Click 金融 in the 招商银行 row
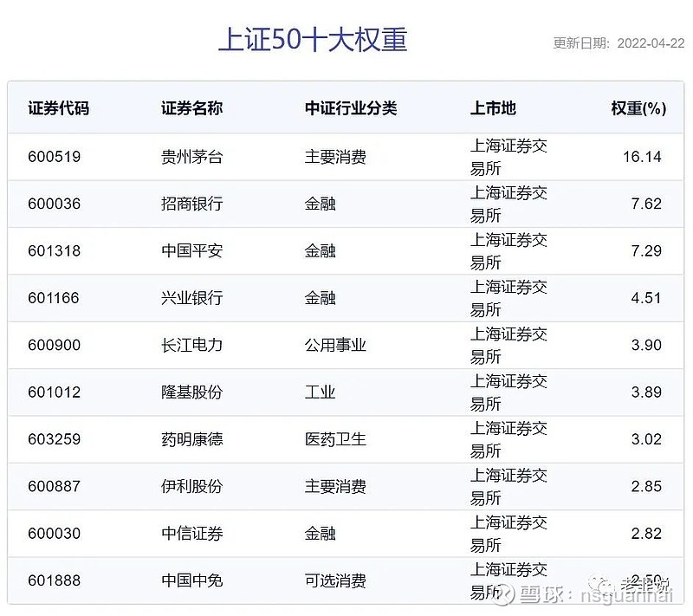 tap(320, 204)
